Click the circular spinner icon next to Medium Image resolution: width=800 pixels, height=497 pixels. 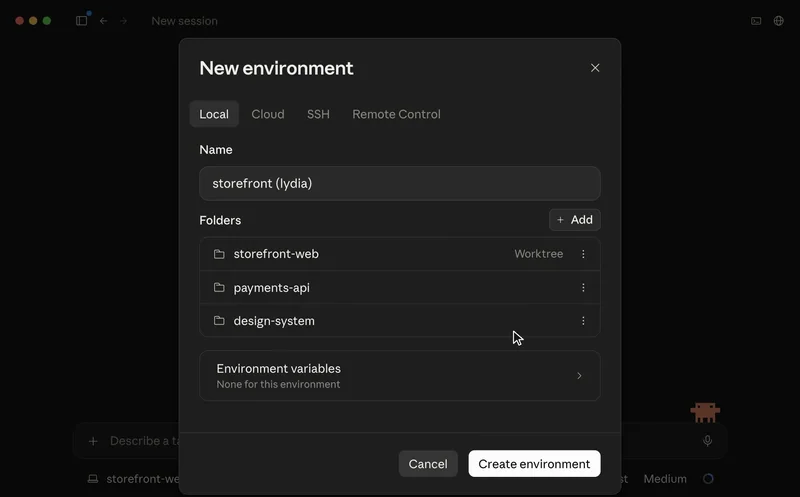pos(708,479)
